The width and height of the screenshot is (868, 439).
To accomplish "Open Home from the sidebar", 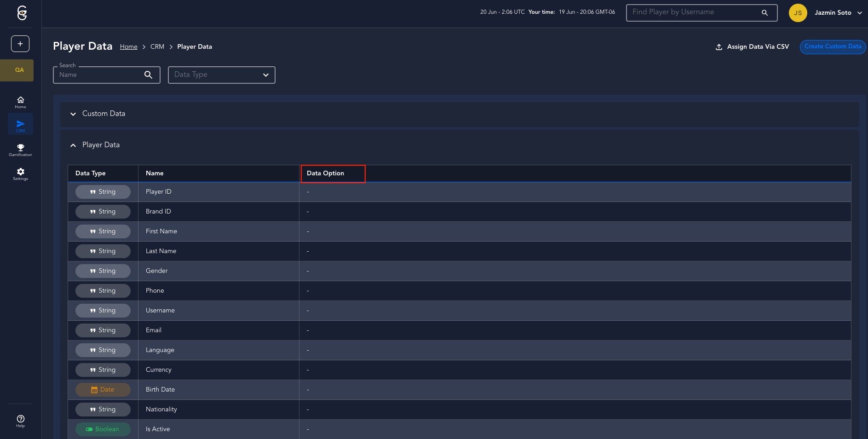I will click(x=20, y=102).
